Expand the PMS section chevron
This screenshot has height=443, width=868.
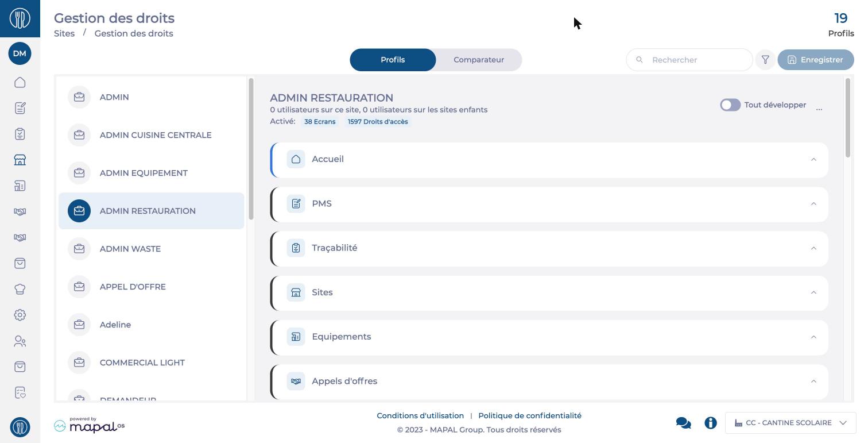(813, 203)
